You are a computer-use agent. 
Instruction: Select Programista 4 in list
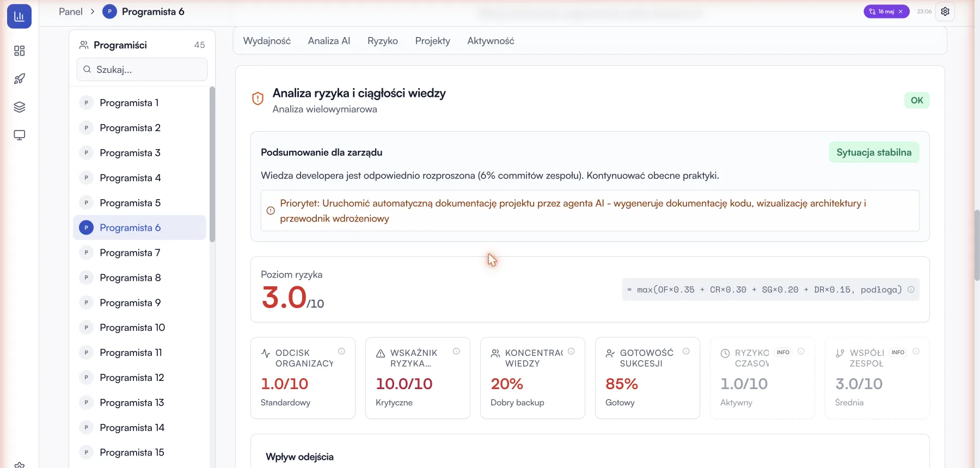140,178
